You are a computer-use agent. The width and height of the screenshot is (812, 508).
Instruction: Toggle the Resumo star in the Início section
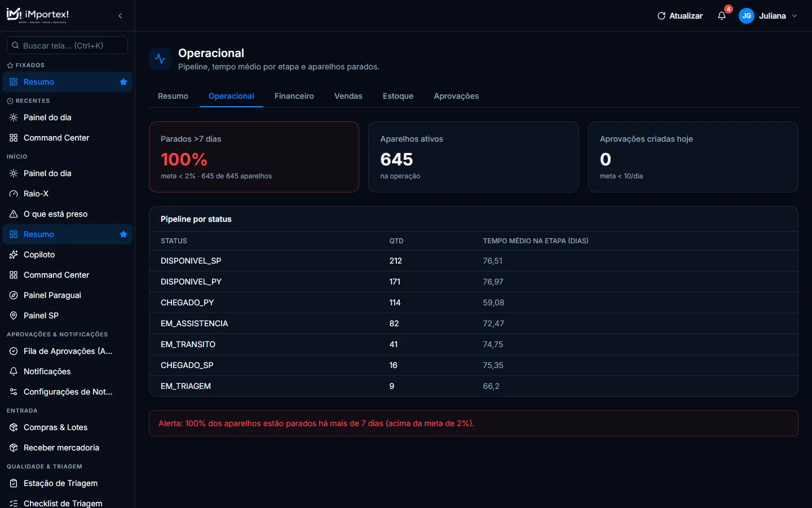coord(123,234)
